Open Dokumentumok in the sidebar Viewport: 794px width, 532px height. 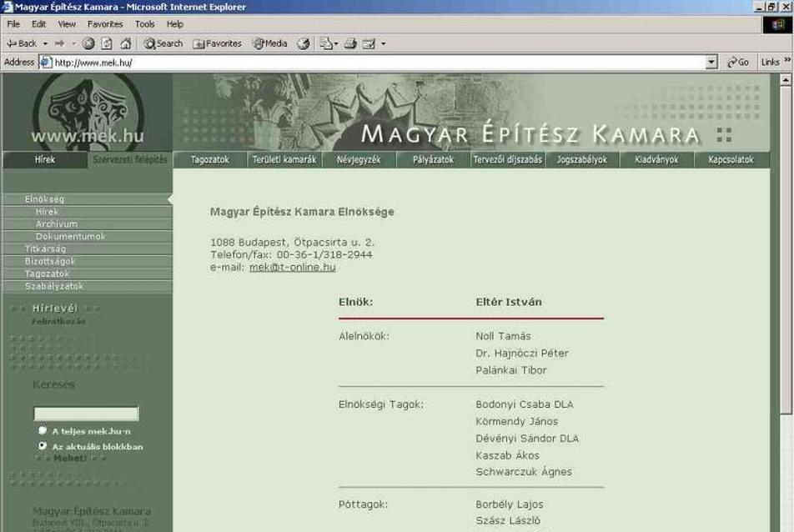tap(87, 236)
